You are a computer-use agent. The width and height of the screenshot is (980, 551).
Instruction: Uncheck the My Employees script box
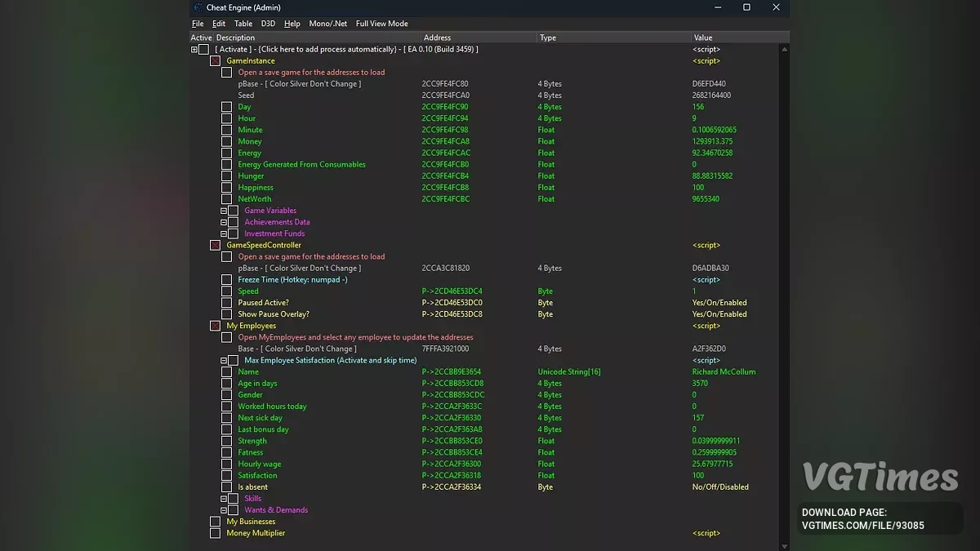216,327
